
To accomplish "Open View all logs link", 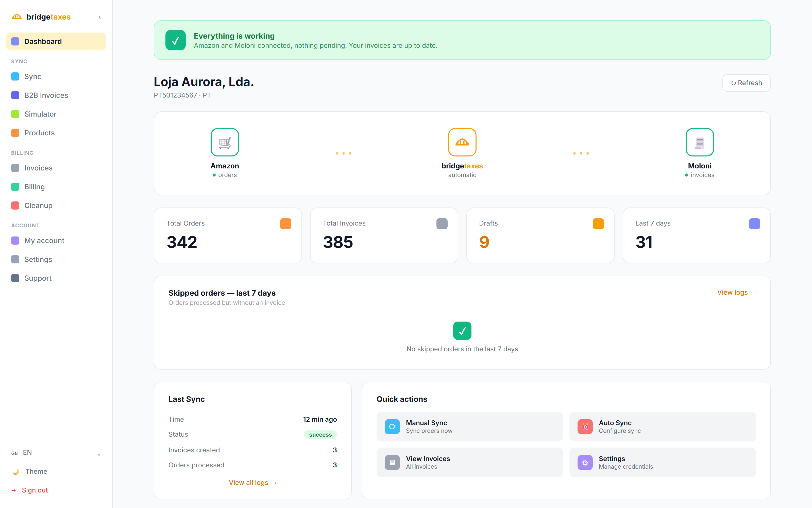I will tap(253, 482).
